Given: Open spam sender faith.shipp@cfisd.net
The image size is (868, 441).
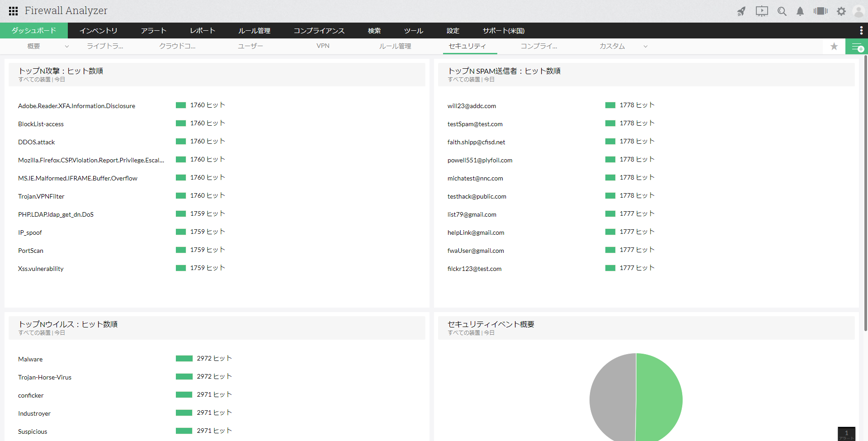Looking at the screenshot, I should point(476,142).
